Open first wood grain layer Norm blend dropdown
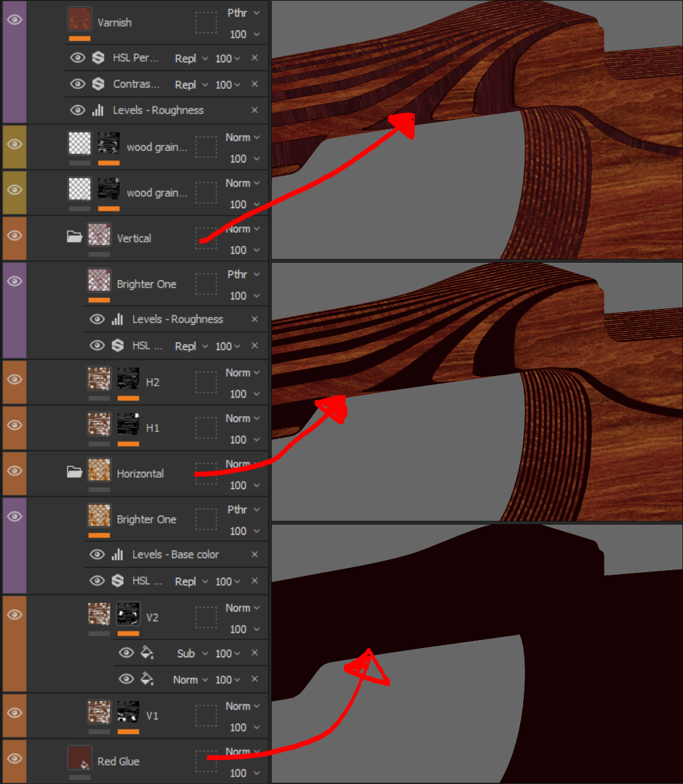The height and width of the screenshot is (784, 683). click(243, 138)
